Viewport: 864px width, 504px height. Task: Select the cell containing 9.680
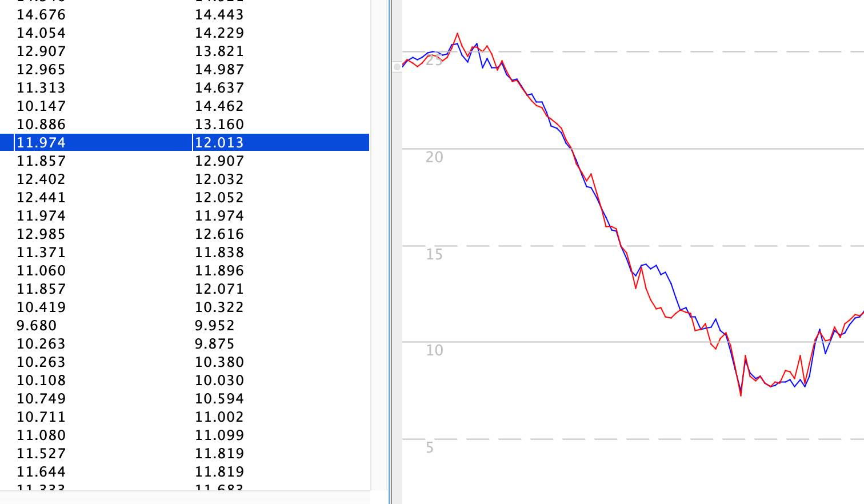[37, 325]
